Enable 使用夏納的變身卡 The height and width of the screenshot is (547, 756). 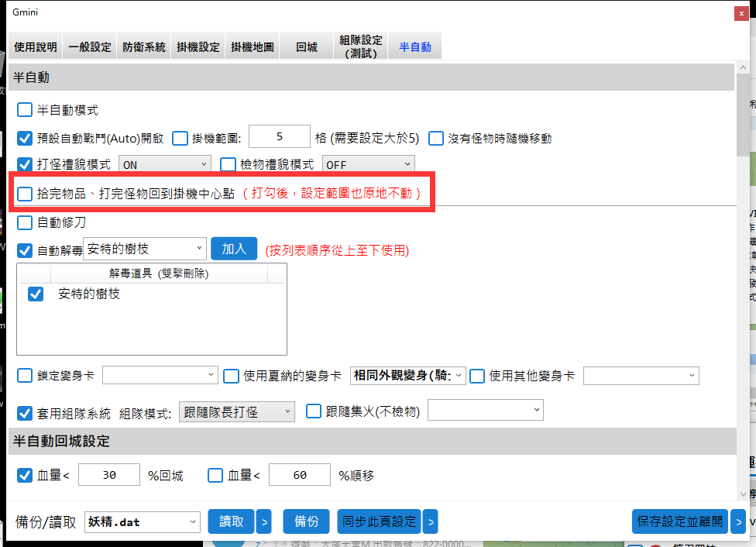point(231,376)
